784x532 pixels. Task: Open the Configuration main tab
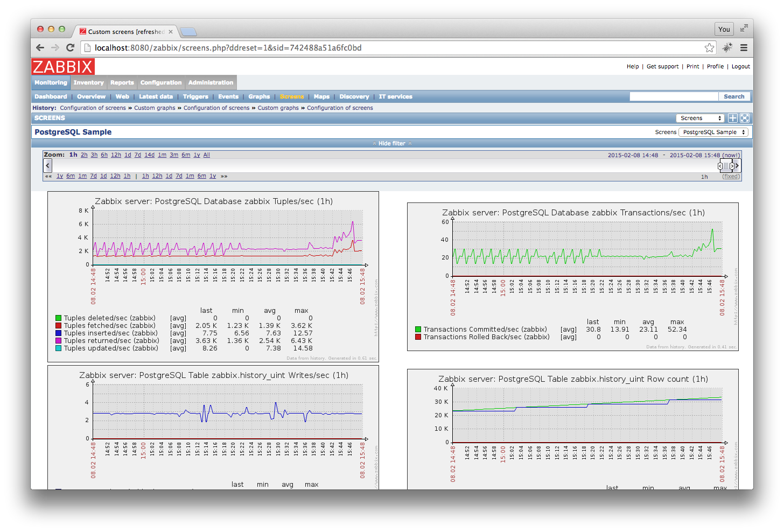[161, 82]
